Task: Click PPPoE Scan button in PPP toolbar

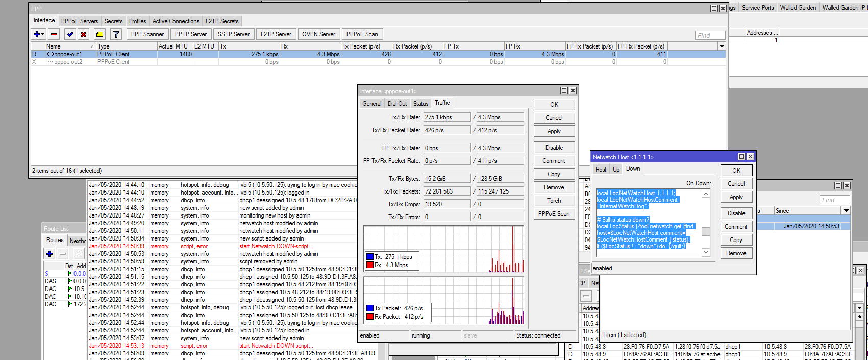Action: [362, 34]
